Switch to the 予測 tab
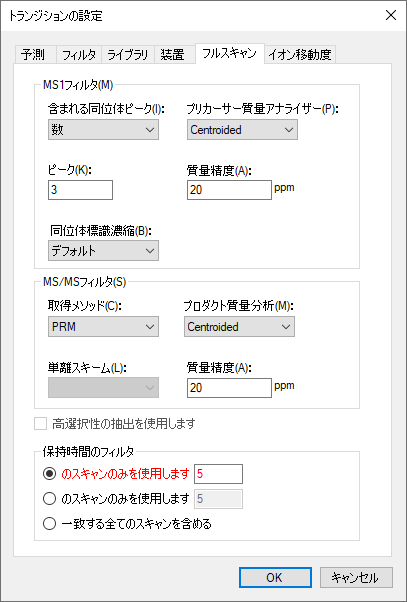407x602 pixels. (x=35, y=55)
